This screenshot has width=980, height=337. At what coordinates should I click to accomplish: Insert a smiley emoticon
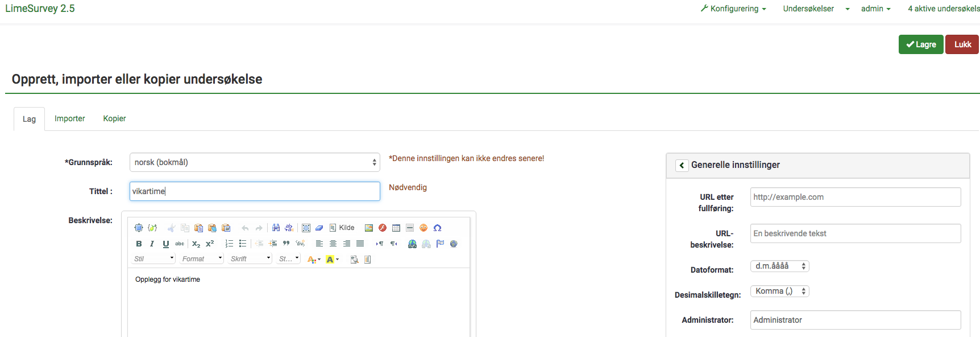coord(423,228)
